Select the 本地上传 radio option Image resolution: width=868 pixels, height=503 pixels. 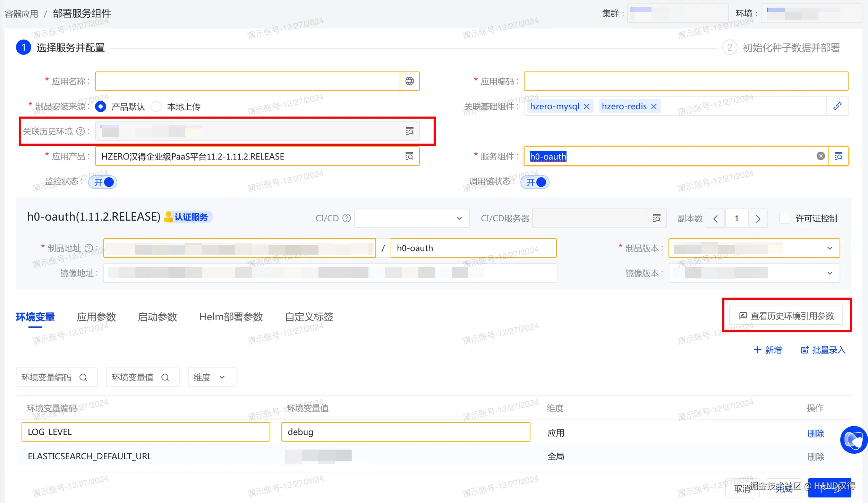point(156,106)
